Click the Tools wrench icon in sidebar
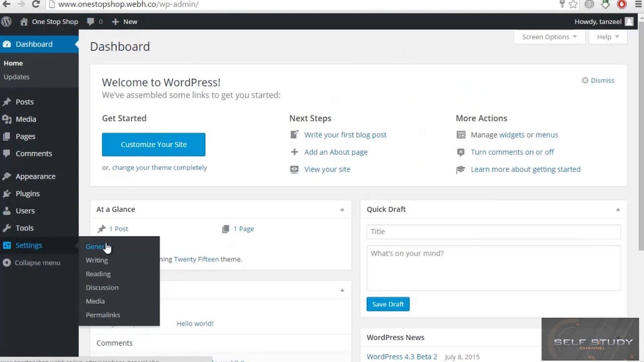 7,228
